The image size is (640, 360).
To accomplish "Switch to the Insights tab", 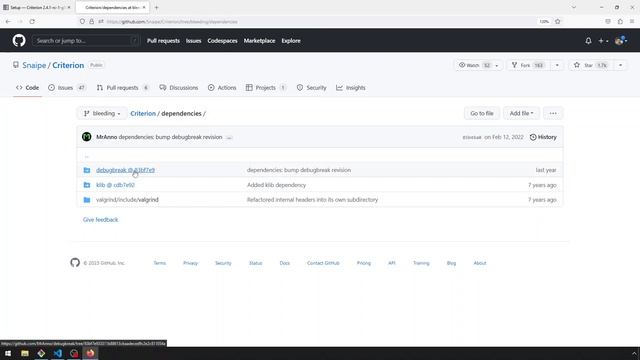I will pos(351,88).
